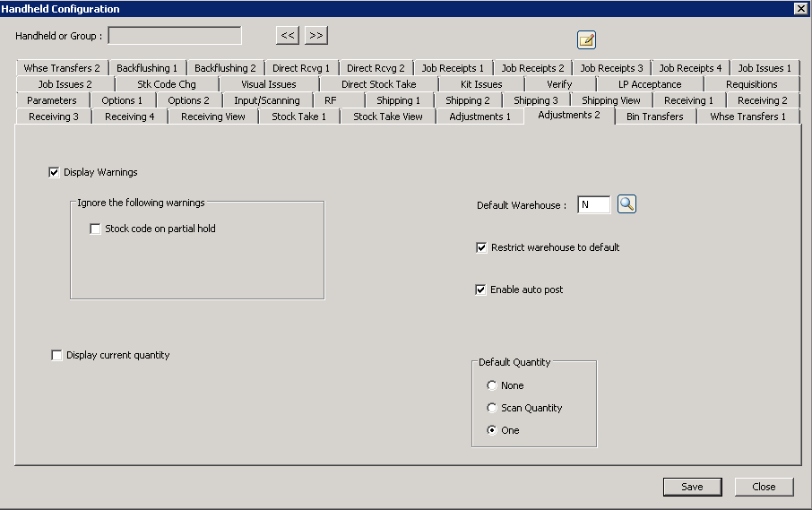Switch to the LP Acceptance tab

coord(649,84)
